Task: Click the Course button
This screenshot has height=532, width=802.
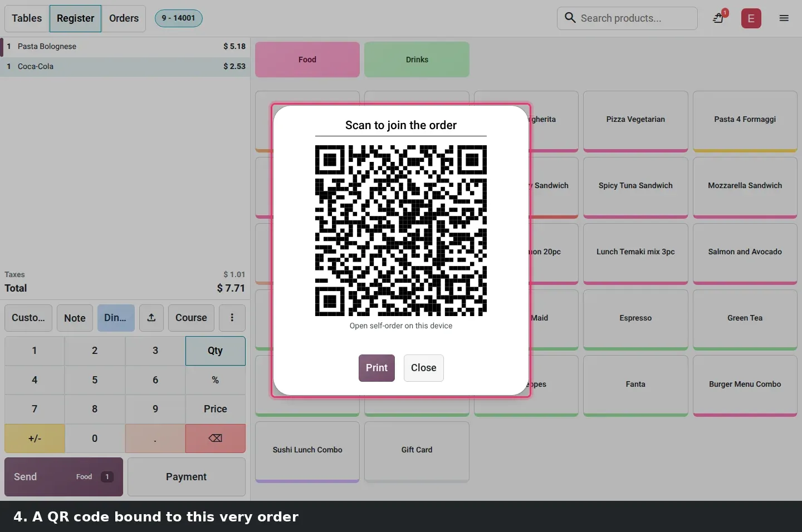Action: click(x=191, y=318)
